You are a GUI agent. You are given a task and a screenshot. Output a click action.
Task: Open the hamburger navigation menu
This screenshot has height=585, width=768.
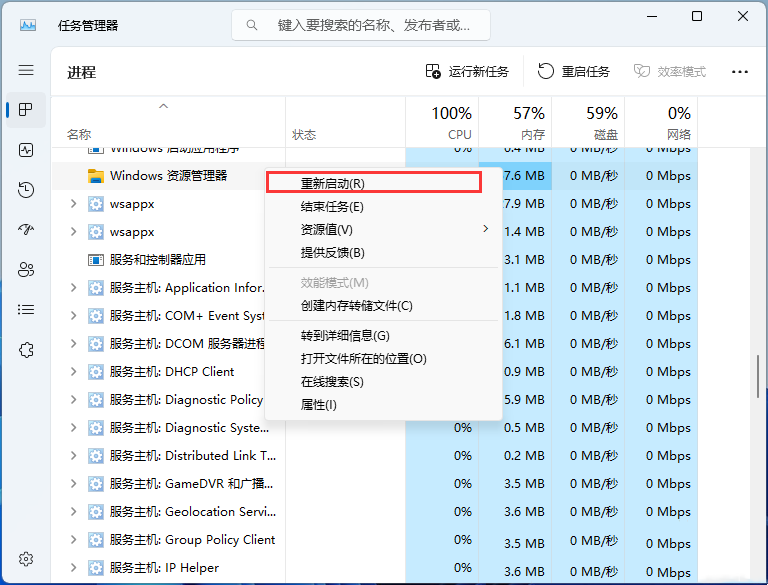[x=26, y=70]
